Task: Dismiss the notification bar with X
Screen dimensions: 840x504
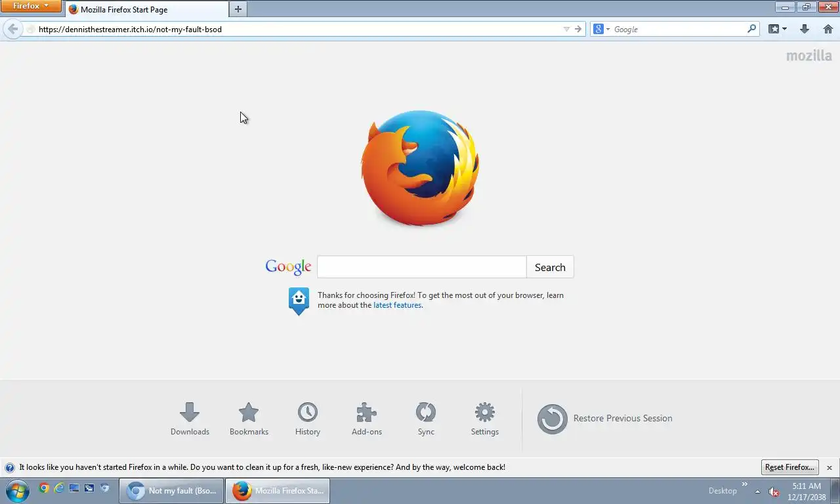Action: (829, 468)
